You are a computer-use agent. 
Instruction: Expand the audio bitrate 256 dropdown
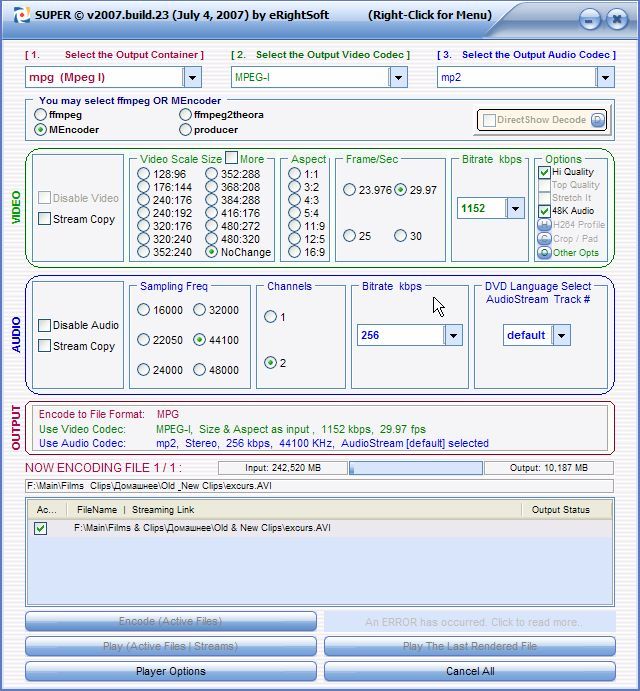pyautogui.click(x=453, y=335)
